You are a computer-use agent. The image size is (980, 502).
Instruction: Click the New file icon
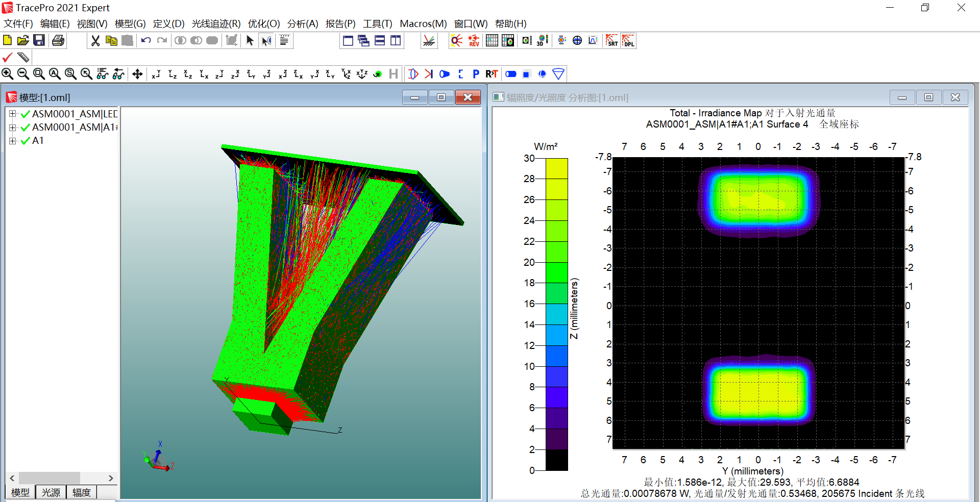(x=8, y=40)
